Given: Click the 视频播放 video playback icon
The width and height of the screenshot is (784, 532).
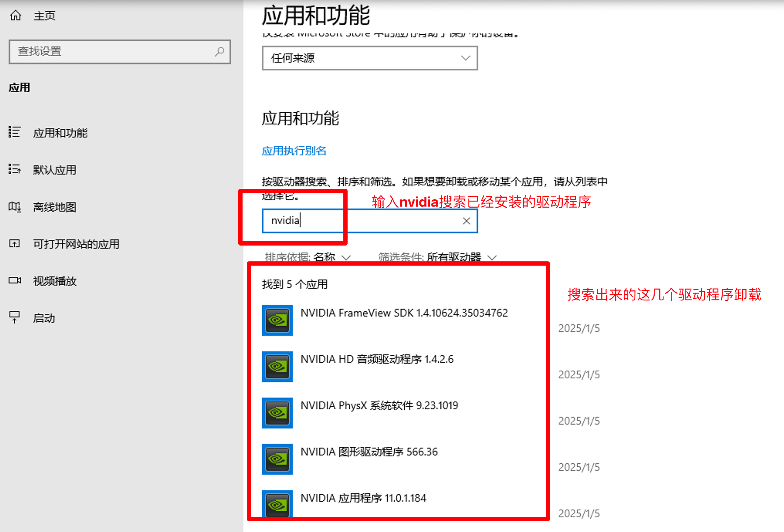Looking at the screenshot, I should 15,281.
